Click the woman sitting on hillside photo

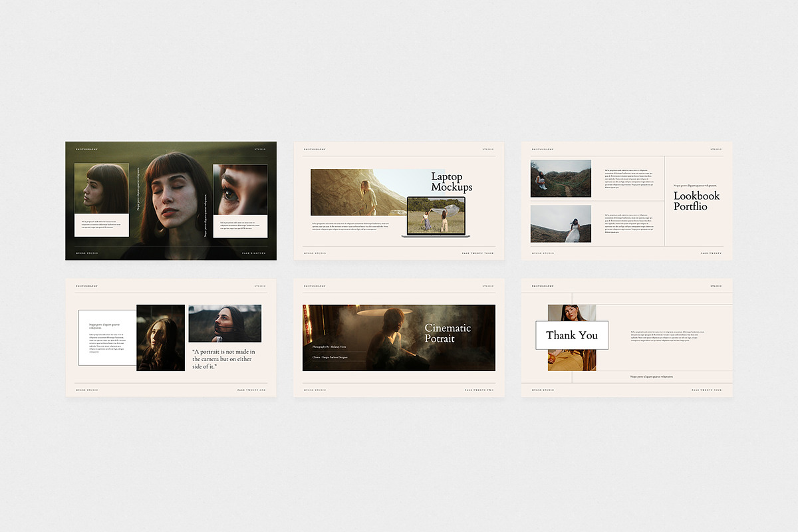pos(561,178)
